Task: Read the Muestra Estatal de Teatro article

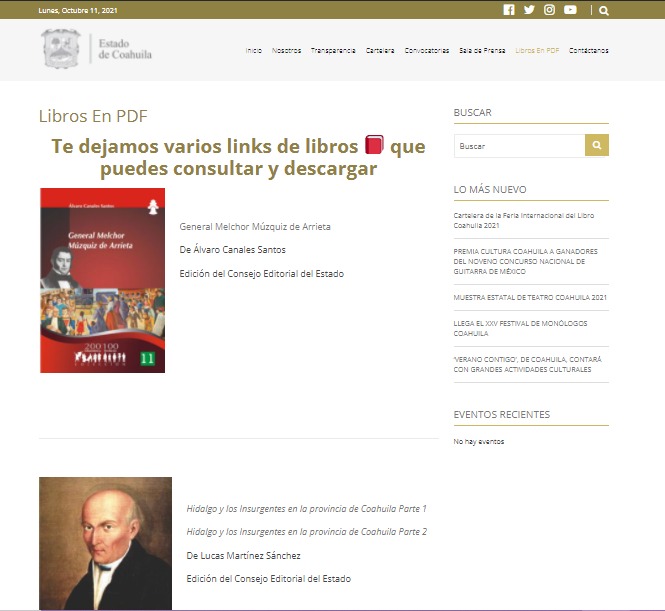Action: pos(529,297)
